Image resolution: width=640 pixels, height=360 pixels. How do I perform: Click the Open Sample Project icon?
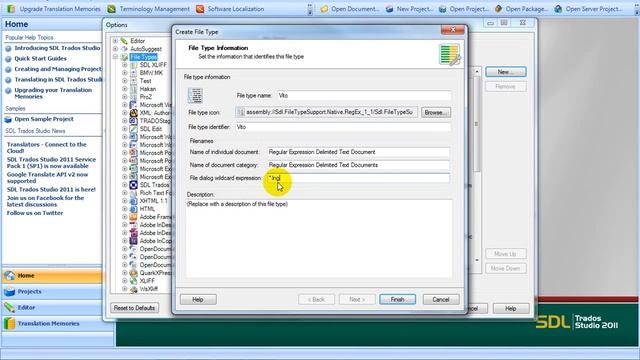point(8,119)
